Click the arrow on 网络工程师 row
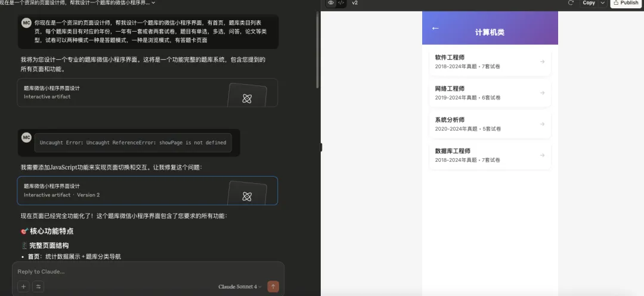The image size is (644, 296). tap(542, 92)
